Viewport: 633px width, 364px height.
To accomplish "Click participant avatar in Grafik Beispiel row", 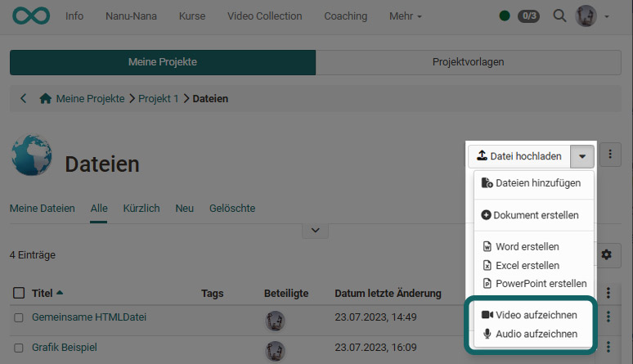I will point(276,350).
